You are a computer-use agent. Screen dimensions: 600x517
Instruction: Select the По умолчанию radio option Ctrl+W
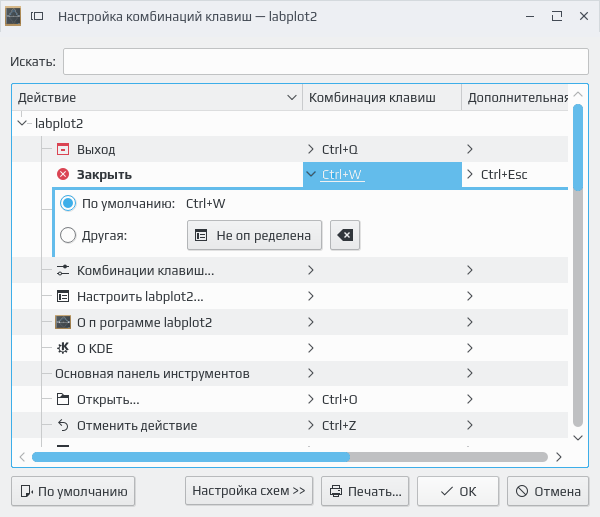pos(68,203)
